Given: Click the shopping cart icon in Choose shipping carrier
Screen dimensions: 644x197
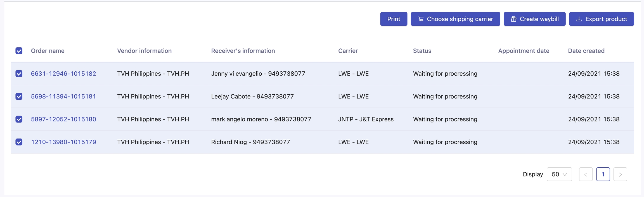Looking at the screenshot, I should point(421,19).
